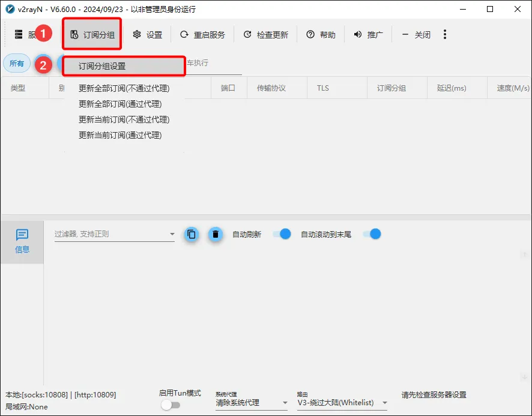
Task: Choose 更新全部订阅(不通过代理) from menu
Action: 124,88
